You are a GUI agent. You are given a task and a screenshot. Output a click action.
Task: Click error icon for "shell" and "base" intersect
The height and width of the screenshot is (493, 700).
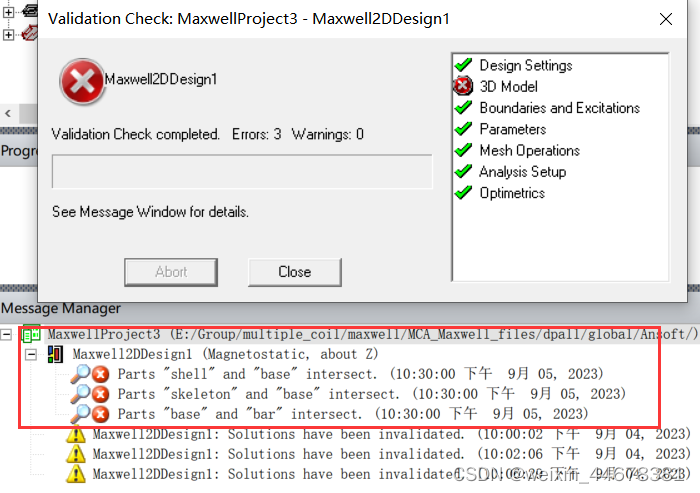coord(101,374)
